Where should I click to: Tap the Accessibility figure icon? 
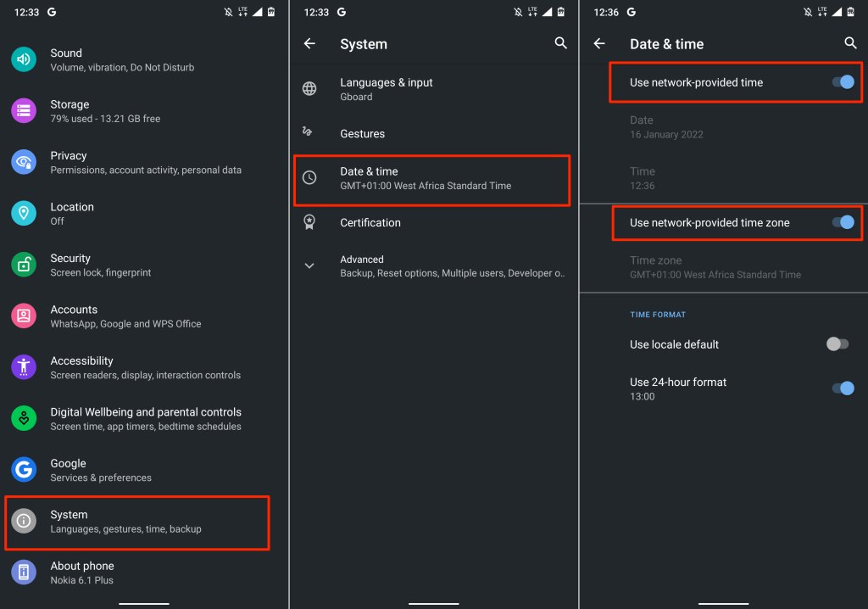[24, 367]
